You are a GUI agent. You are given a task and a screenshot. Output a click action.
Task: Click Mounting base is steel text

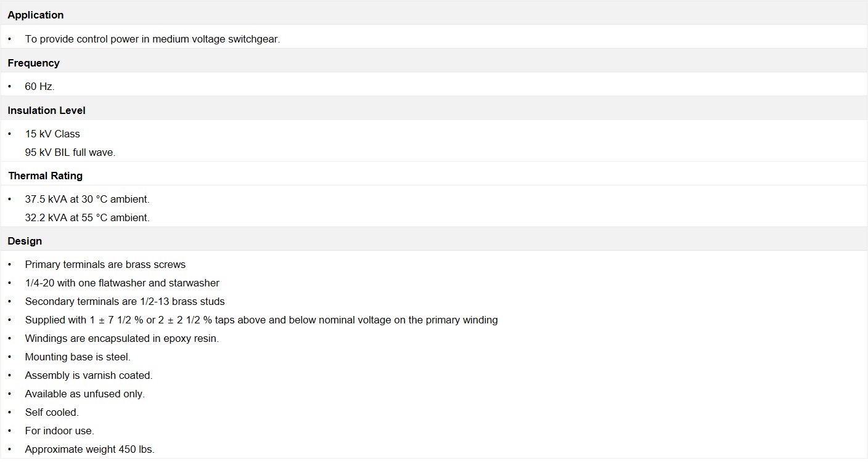(x=78, y=357)
